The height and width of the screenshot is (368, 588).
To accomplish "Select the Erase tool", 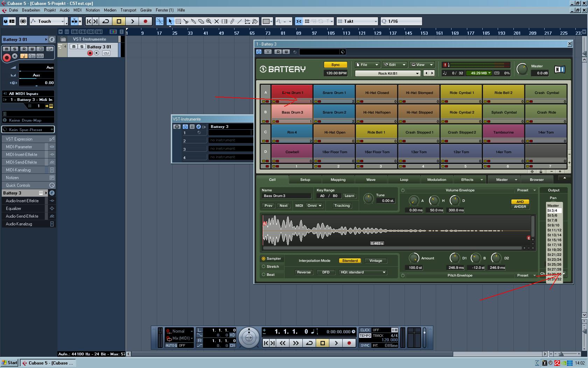I will pyautogui.click(x=201, y=21).
